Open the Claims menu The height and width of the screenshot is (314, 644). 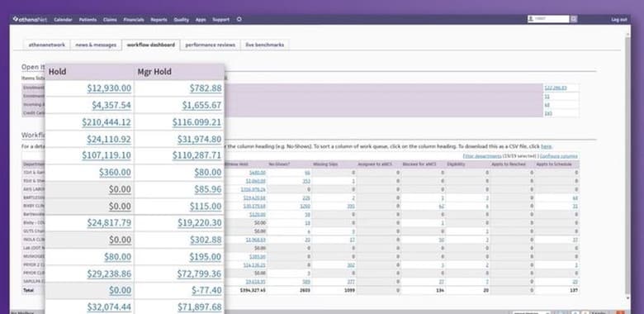click(110, 20)
